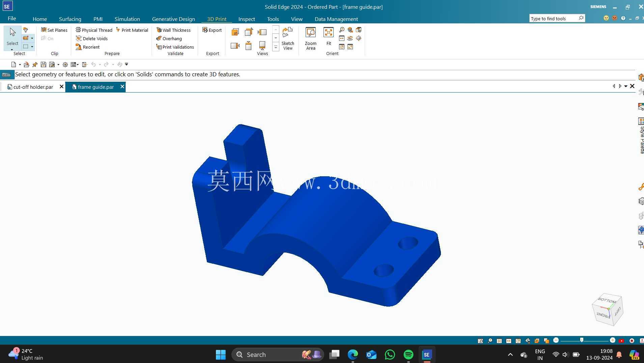Reorient the part for printing

point(88,47)
